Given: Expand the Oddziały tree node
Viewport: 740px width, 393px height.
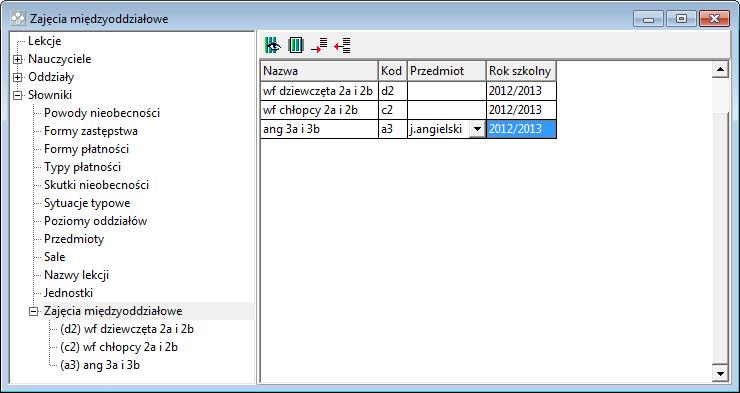Looking at the screenshot, I should 18,77.
